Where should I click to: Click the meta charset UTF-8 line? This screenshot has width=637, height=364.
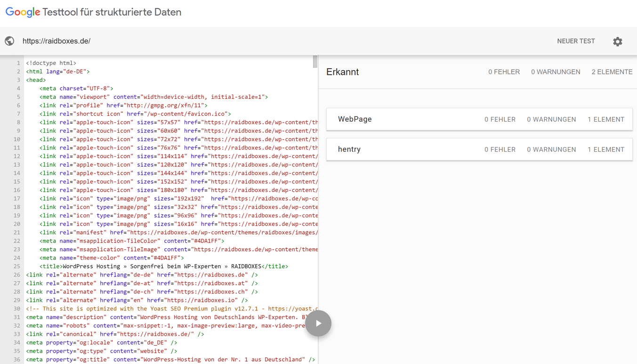[76, 88]
